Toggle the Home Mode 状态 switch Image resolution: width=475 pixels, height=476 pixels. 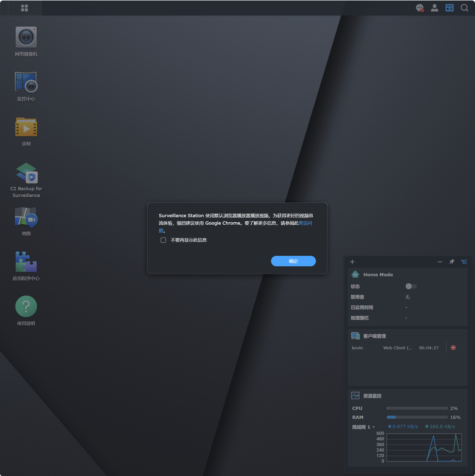411,286
